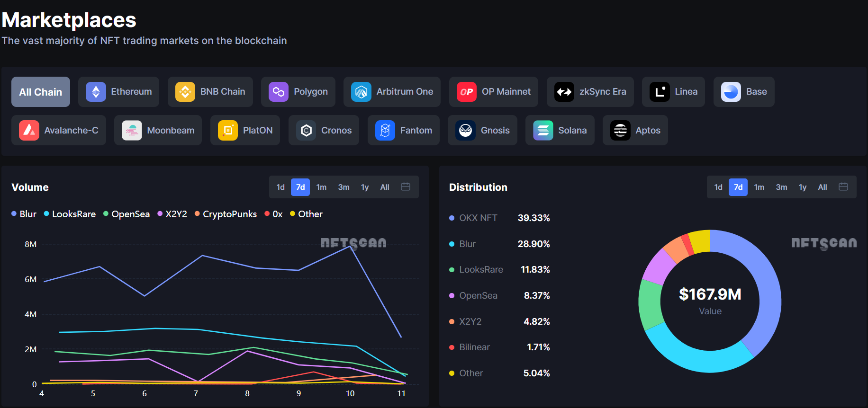This screenshot has width=868, height=408.
Task: Select the Polygon chain icon
Action: (279, 92)
